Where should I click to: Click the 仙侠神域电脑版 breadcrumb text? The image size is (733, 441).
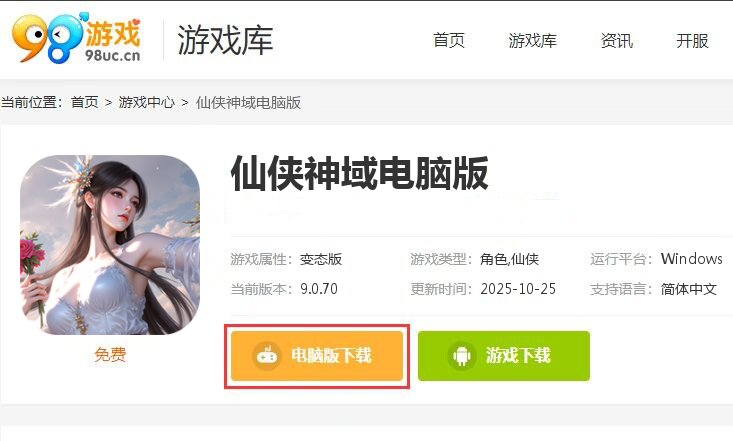point(248,102)
